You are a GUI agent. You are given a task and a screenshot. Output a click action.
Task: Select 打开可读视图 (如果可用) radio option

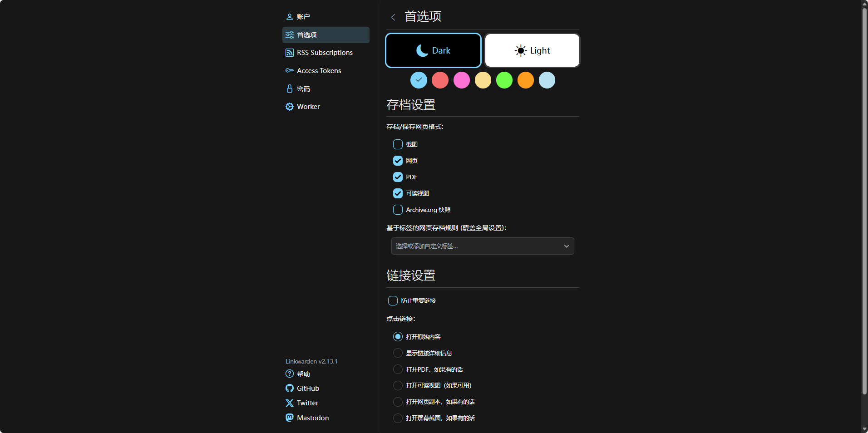[398, 385]
